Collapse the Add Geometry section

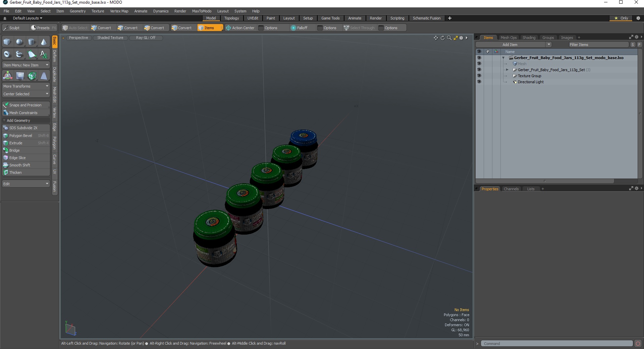[x=4, y=120]
